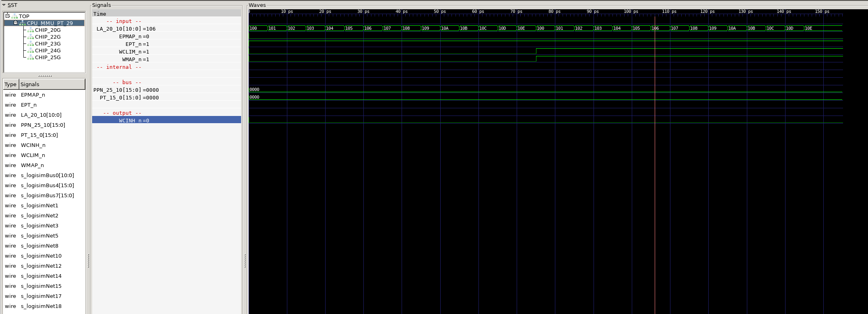Click the CHIP_23G module icon
The image size is (868, 314).
pos(31,44)
